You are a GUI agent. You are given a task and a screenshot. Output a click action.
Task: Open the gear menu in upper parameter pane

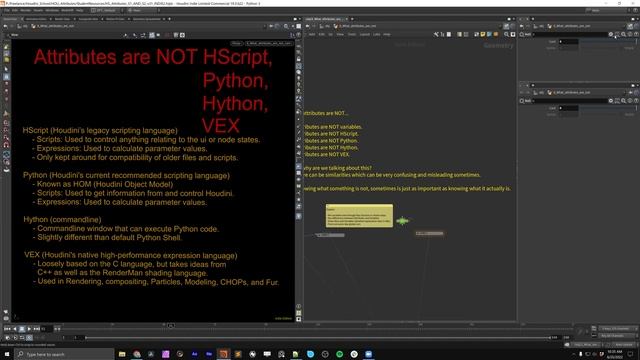click(x=611, y=34)
